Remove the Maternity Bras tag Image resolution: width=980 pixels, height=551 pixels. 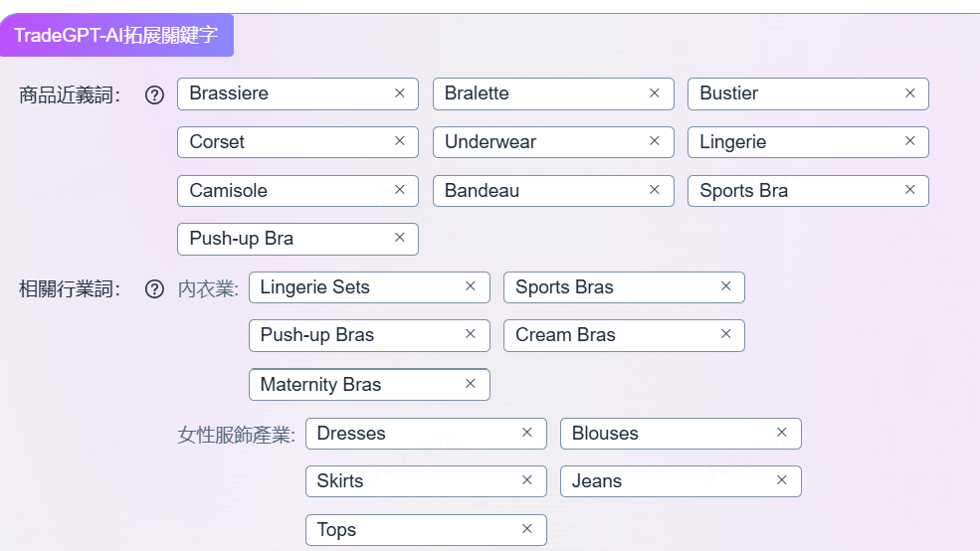(x=471, y=384)
